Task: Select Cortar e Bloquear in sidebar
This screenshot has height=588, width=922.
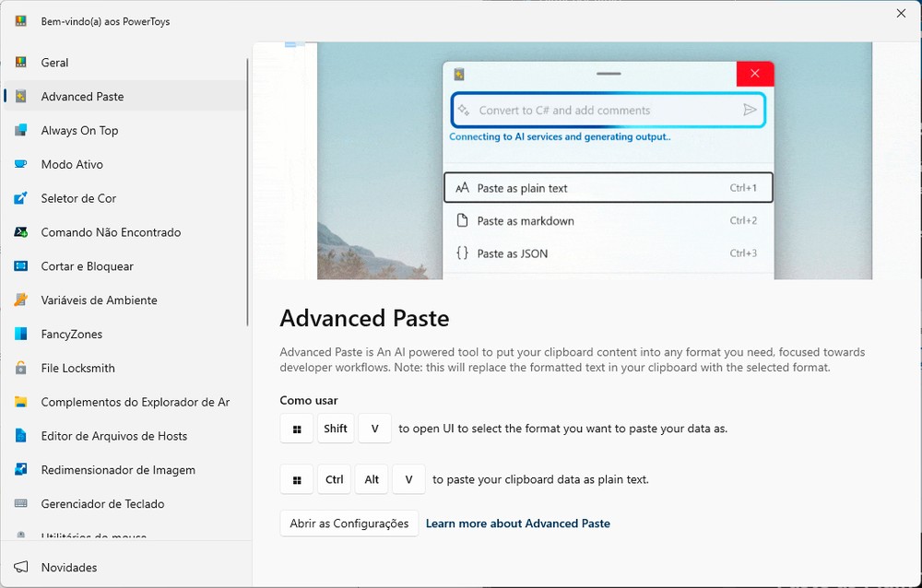Action: (x=124, y=265)
